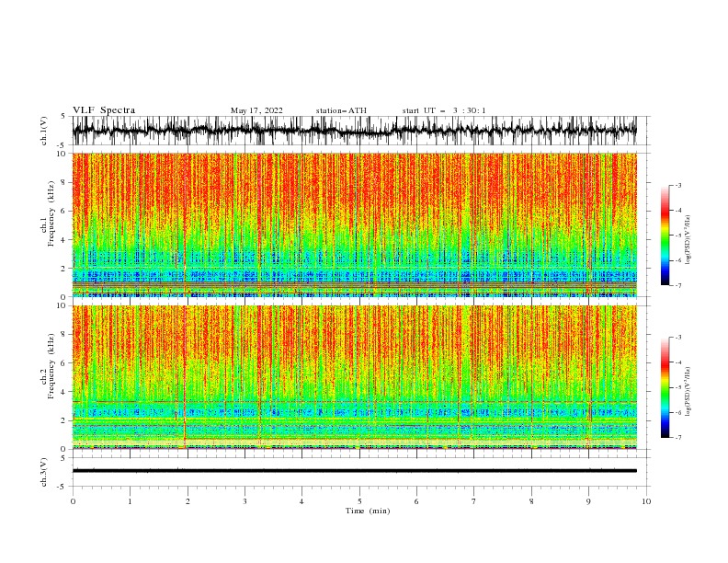Click the '-7' label on lower colorbar
728x563 pixels.
click(x=677, y=437)
